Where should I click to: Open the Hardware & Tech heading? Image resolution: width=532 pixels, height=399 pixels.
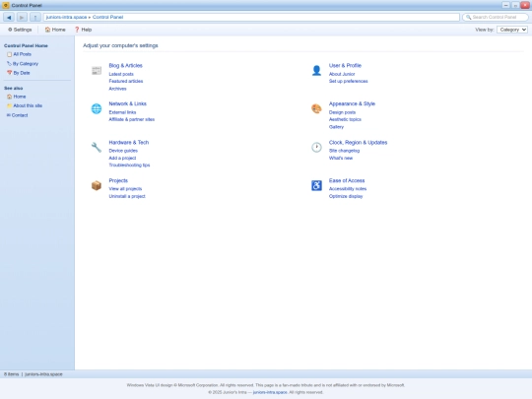click(x=129, y=142)
